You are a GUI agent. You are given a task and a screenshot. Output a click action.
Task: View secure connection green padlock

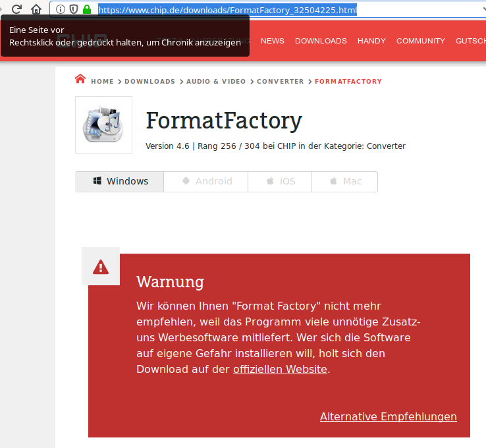[x=87, y=9]
